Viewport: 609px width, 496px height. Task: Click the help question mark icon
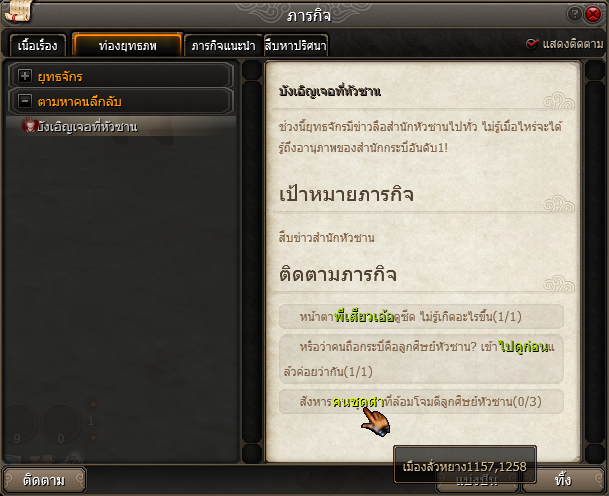coord(574,14)
